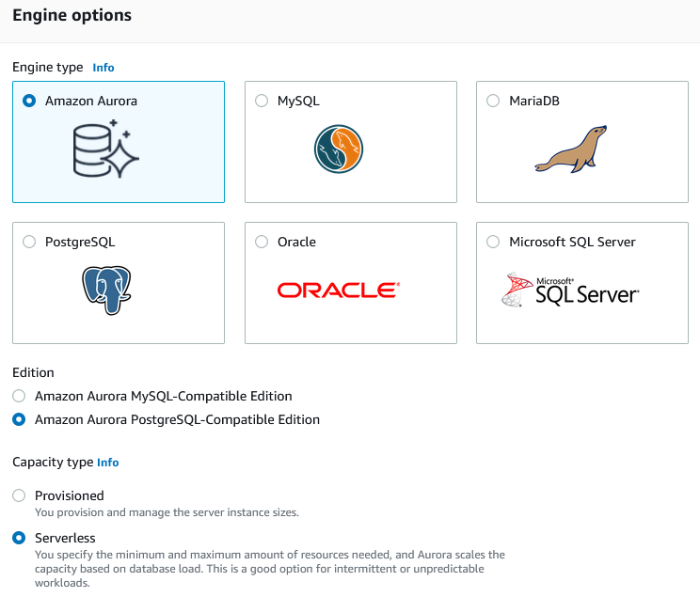Select the MySQL engine radio button
This screenshot has width=700, height=597.
(262, 101)
